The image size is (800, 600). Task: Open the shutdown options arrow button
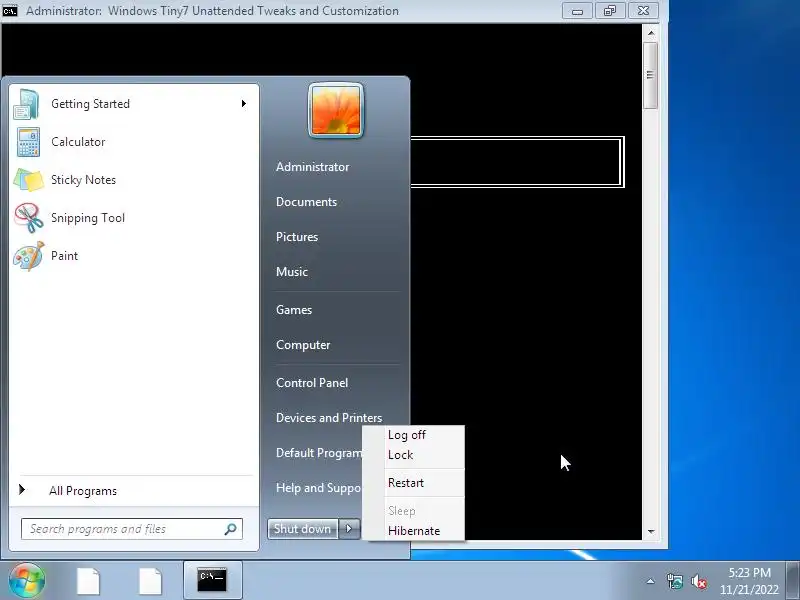click(349, 529)
